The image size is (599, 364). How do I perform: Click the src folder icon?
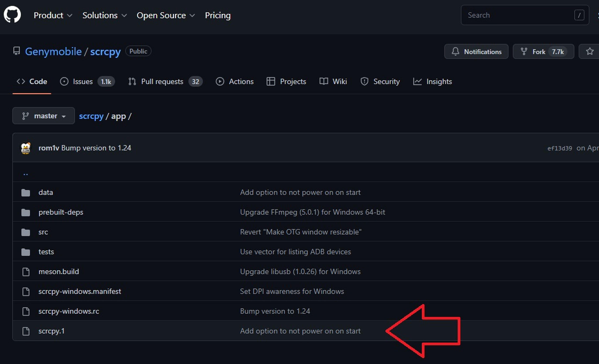pyautogui.click(x=26, y=232)
